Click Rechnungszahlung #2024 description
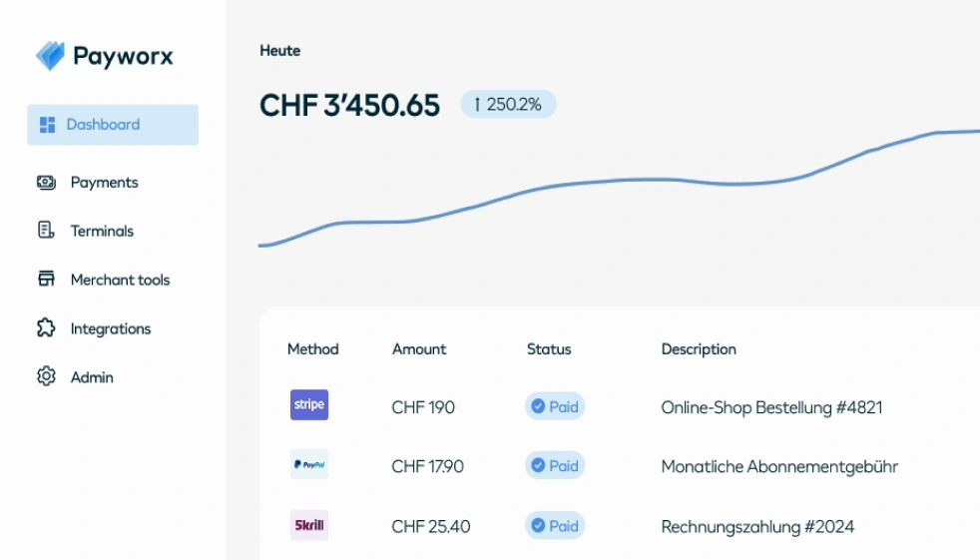980x560 pixels. 757,527
